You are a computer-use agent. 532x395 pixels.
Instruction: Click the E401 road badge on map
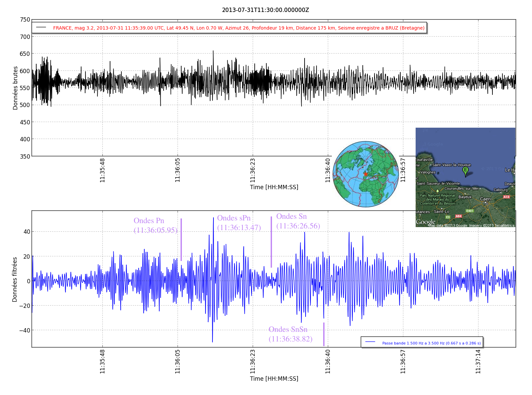[469, 211]
